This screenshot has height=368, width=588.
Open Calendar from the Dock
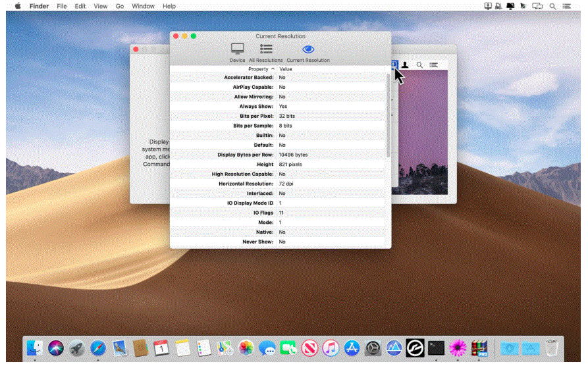(x=161, y=348)
